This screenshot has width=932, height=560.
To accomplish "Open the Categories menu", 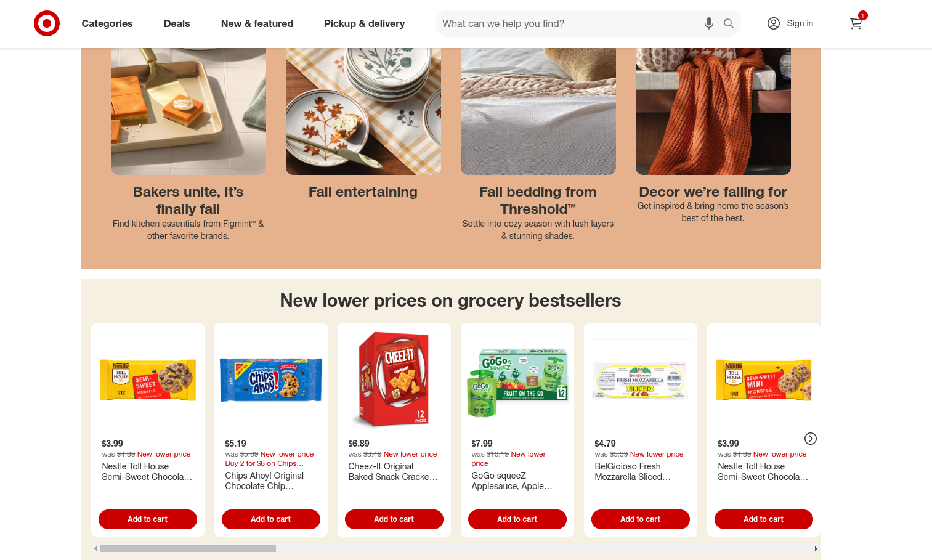I will click(x=107, y=23).
